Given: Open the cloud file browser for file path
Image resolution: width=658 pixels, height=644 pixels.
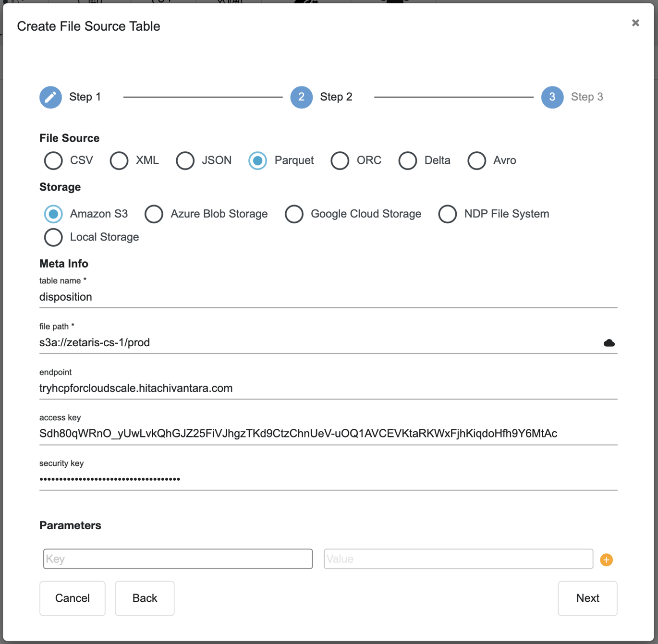Looking at the screenshot, I should point(609,342).
